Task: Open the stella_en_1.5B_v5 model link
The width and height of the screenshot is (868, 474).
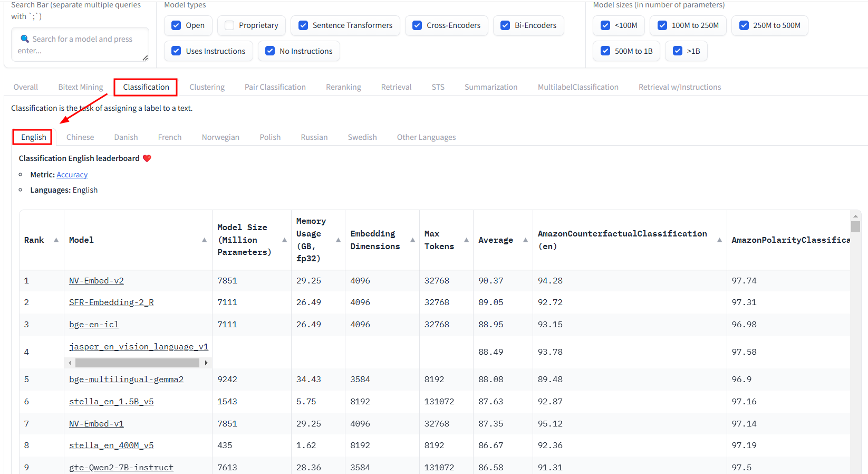Action: coord(111,402)
